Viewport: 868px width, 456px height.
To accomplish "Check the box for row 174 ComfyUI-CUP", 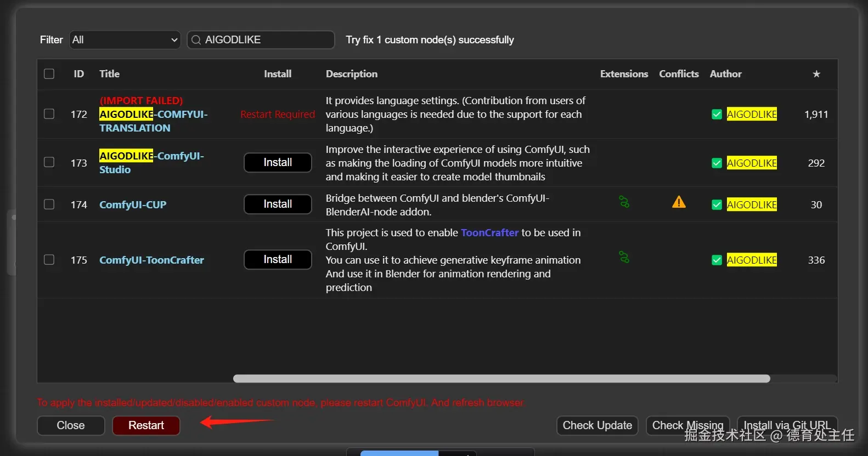I will click(49, 204).
